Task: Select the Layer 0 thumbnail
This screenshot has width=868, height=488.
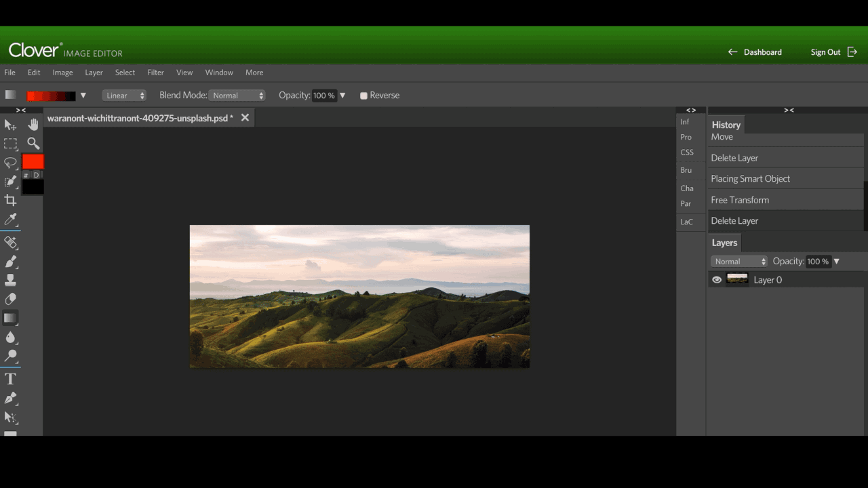Action: [737, 279]
